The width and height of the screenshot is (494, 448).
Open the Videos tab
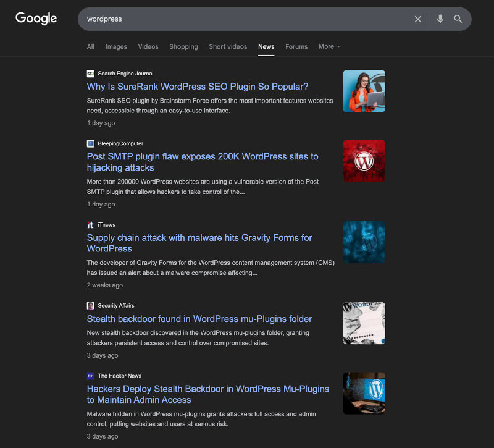click(x=148, y=47)
